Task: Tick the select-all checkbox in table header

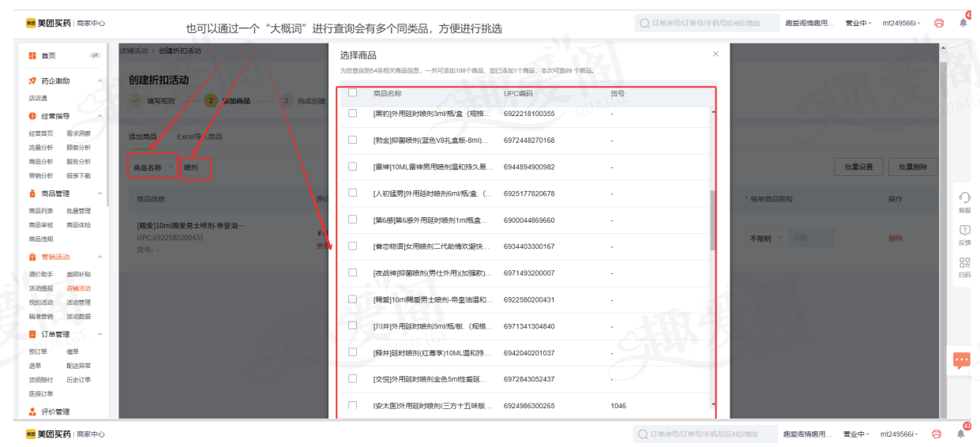Action: [x=353, y=93]
